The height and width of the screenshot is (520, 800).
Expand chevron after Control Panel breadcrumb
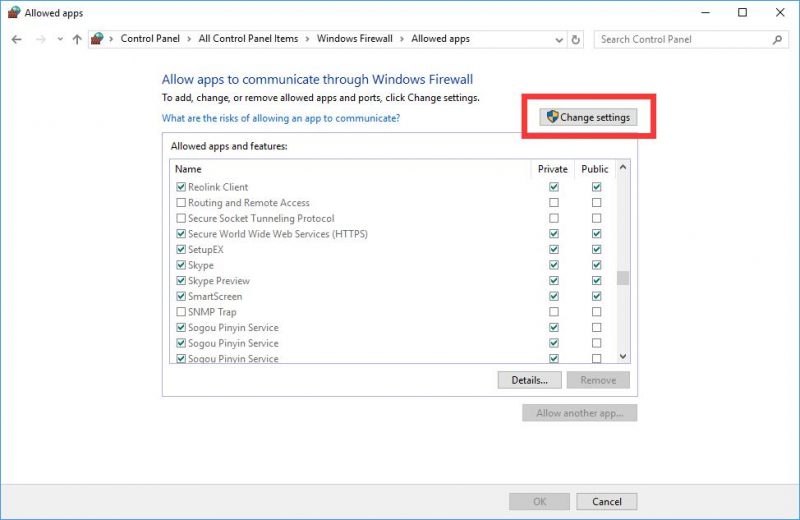189,39
